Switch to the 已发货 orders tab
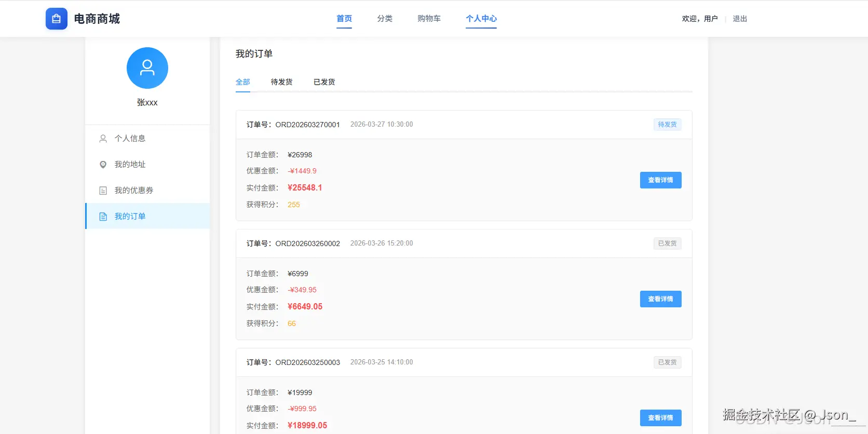The image size is (868, 434). point(324,82)
